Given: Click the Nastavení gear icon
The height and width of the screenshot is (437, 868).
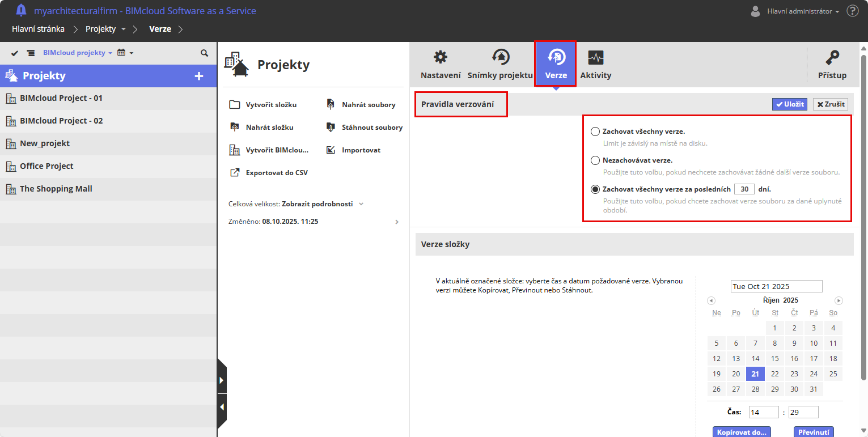Looking at the screenshot, I should pos(440,57).
